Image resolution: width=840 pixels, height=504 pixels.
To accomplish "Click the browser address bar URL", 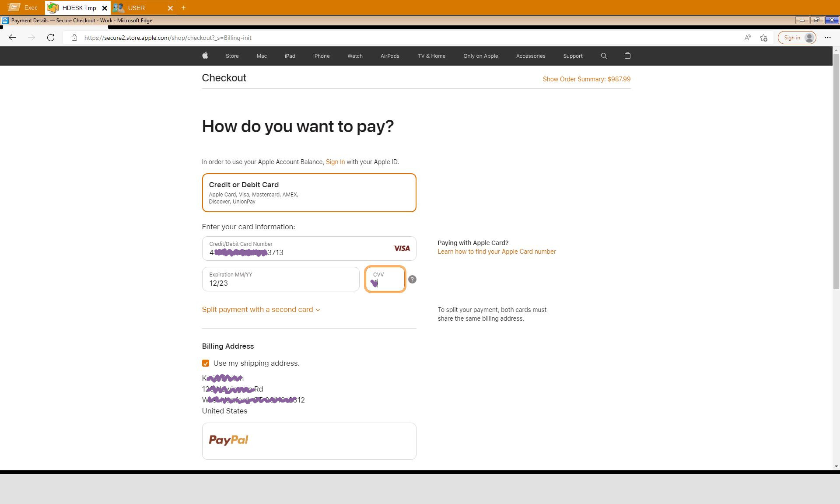I will tap(168, 38).
